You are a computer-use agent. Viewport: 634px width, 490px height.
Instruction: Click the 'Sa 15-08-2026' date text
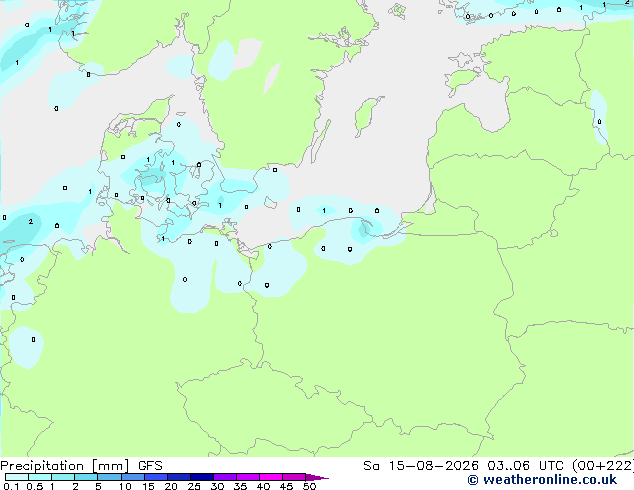421,466
